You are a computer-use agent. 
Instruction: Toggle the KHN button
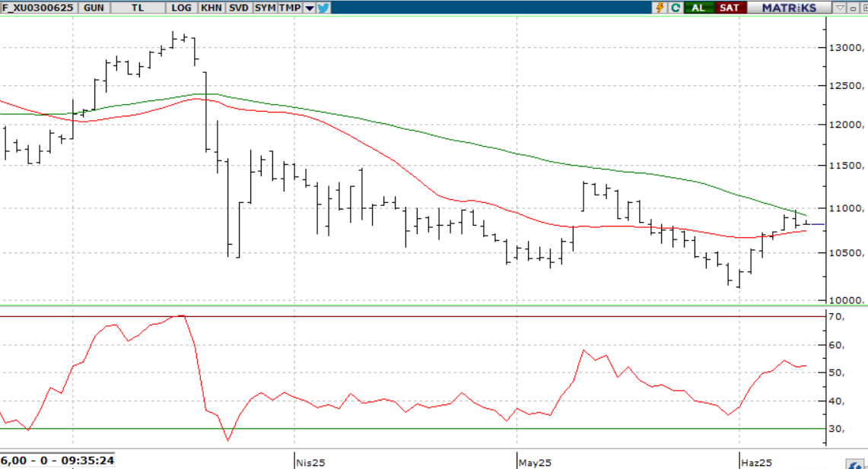[x=211, y=8]
